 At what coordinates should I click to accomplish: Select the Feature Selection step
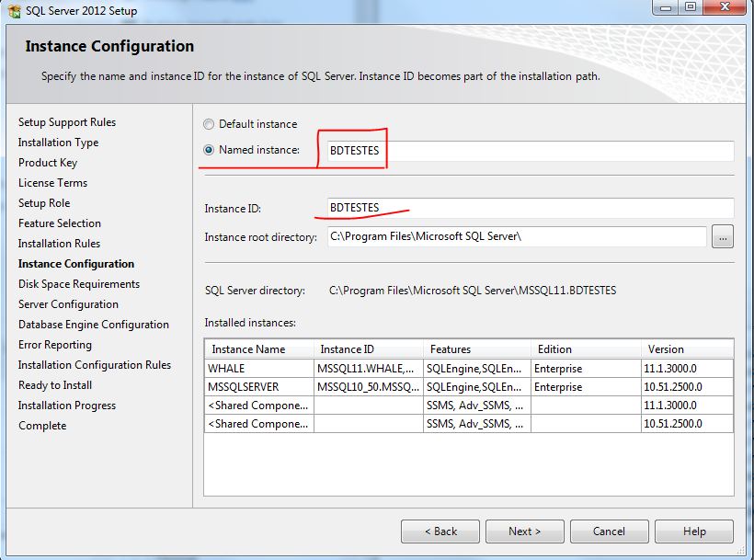pos(60,223)
